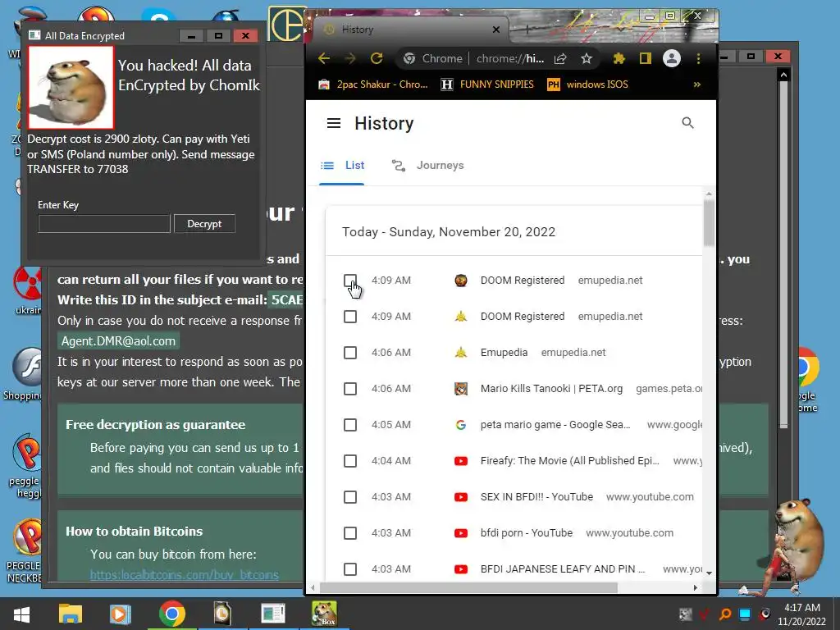Image resolution: width=840 pixels, height=630 pixels.
Task: Open a new Chrome tab
Action: click(x=527, y=30)
